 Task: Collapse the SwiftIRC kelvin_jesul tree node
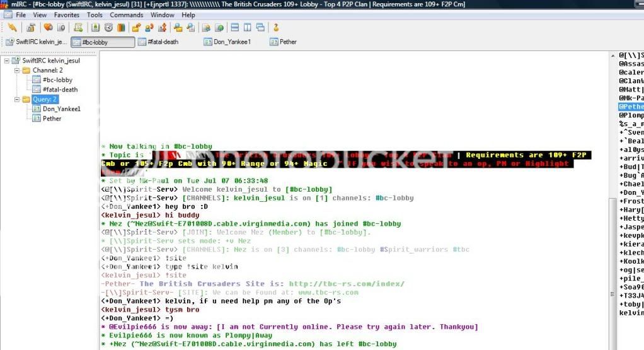(x=7, y=61)
